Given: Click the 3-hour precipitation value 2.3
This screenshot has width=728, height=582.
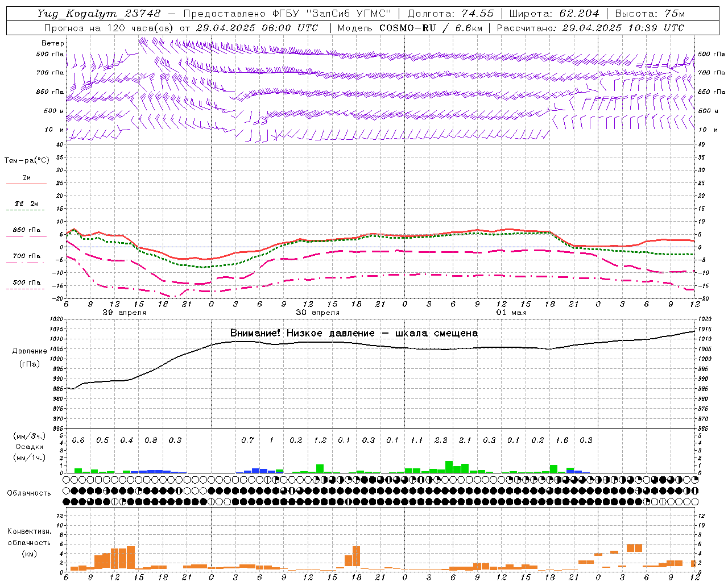Looking at the screenshot, I should pos(441,440).
